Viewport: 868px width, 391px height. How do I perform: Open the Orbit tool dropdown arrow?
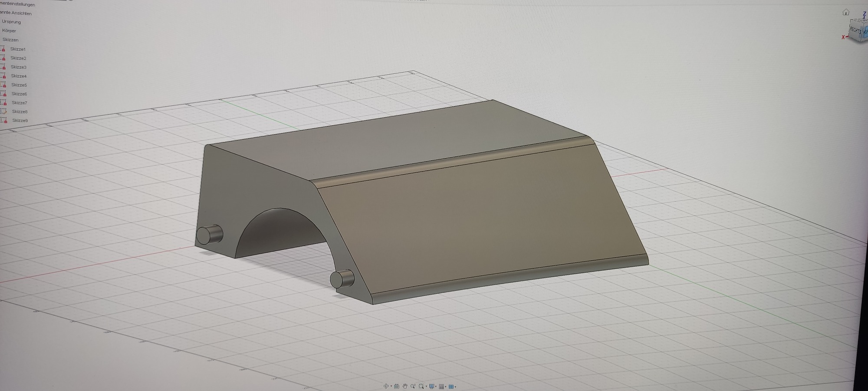tap(391, 386)
